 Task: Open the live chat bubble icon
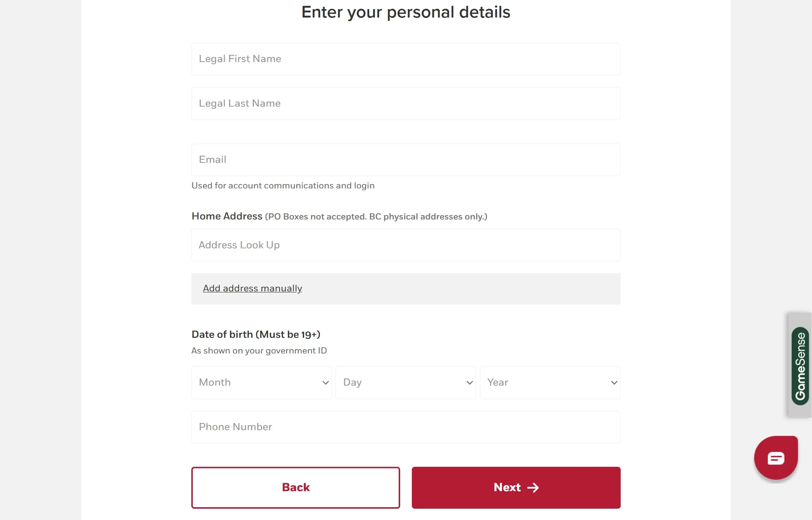(x=776, y=458)
